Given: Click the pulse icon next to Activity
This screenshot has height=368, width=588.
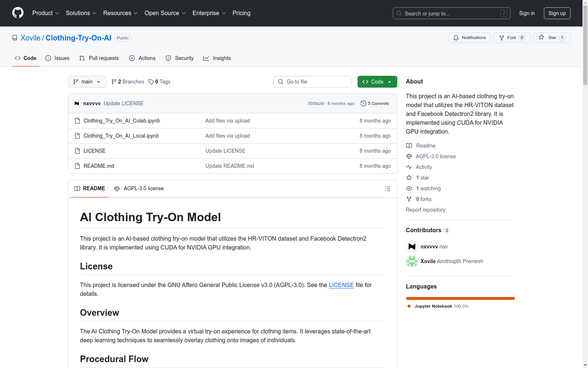Looking at the screenshot, I should tap(409, 167).
